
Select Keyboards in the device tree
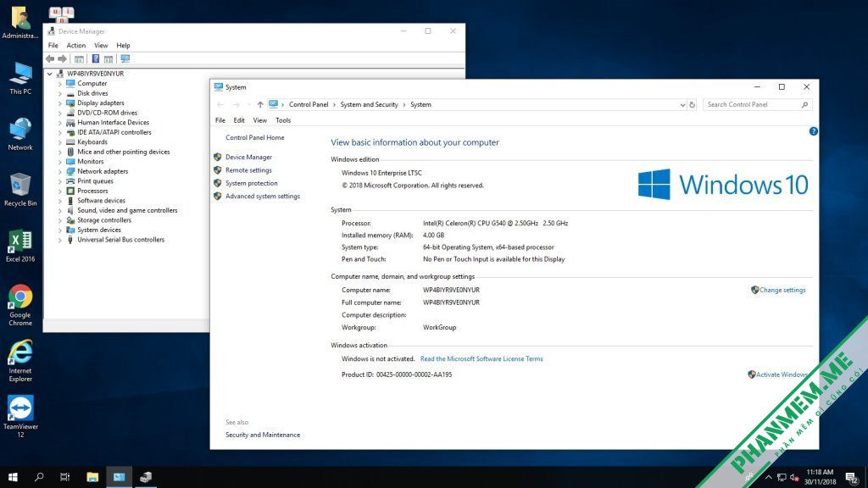point(92,142)
